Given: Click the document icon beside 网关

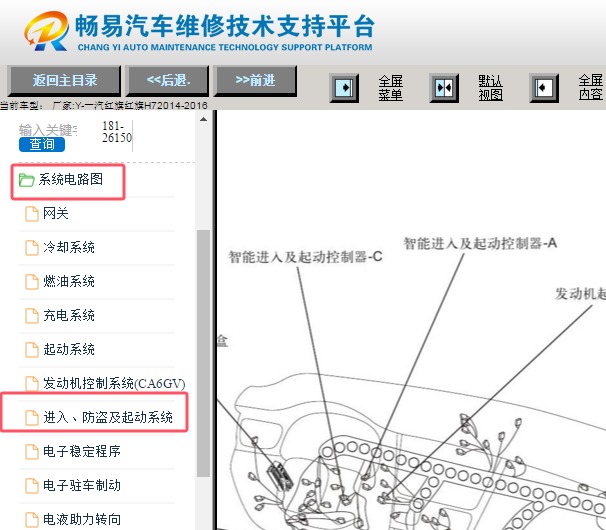Looking at the screenshot, I should click(32, 214).
